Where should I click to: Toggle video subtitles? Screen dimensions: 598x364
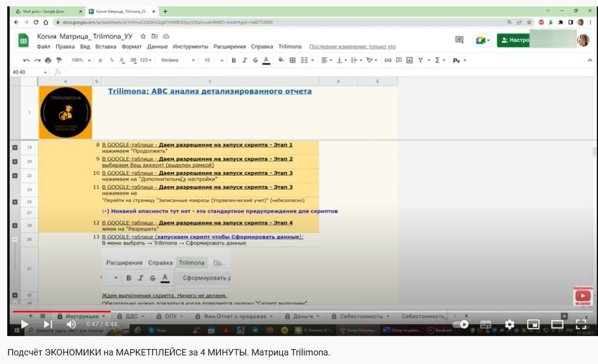click(x=486, y=324)
